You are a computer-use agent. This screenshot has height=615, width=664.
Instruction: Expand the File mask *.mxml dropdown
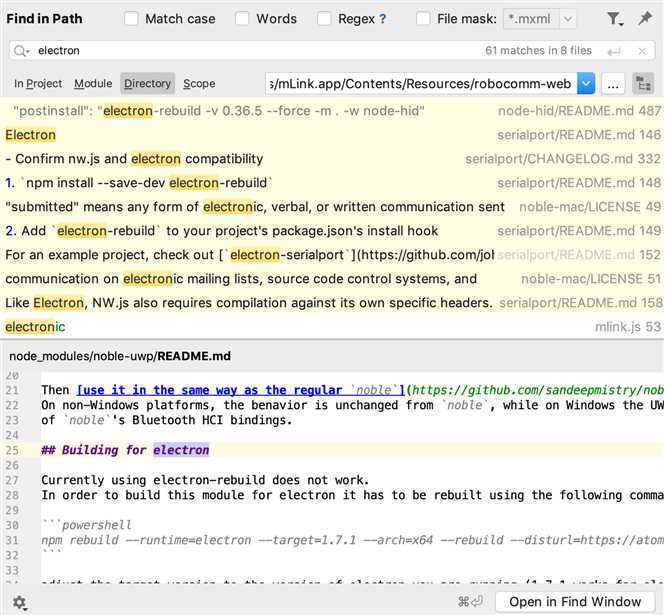(568, 19)
